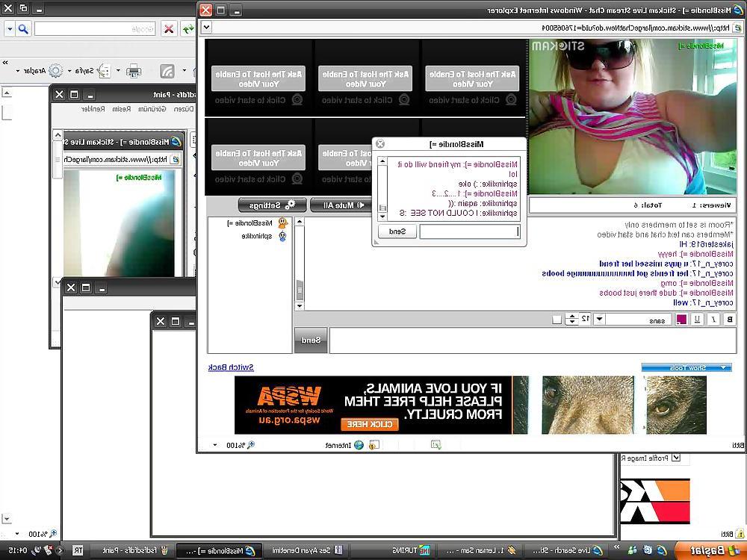Viewport: 747px width, 560px height.
Task: Tick the checkbox beside the font size
Action: (x=557, y=320)
